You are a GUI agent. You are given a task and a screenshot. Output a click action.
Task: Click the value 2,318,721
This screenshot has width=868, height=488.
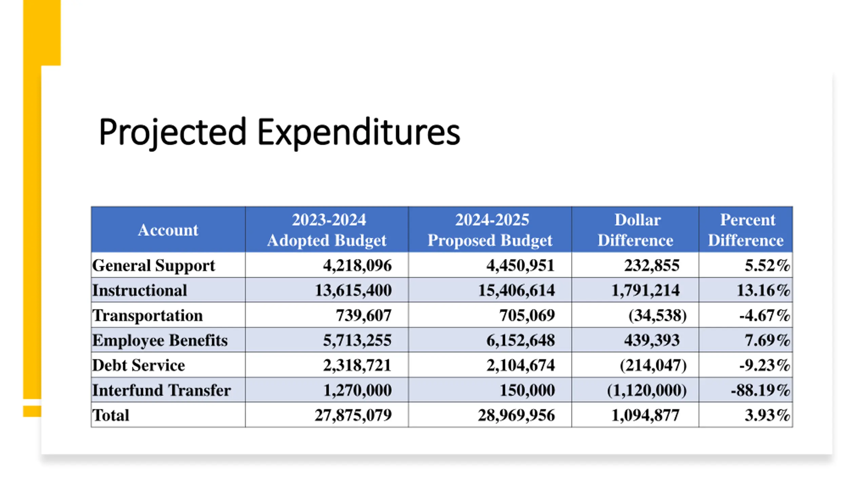click(x=357, y=365)
